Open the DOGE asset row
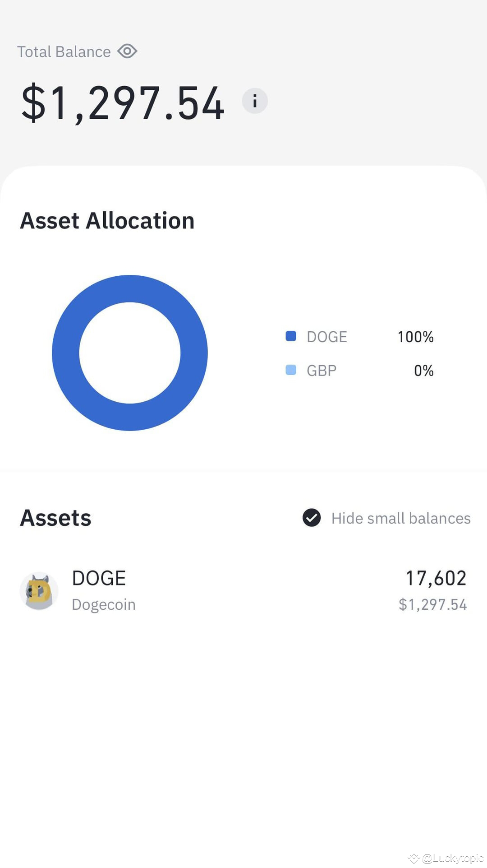Viewport: 487px width, 868px height. click(243, 591)
